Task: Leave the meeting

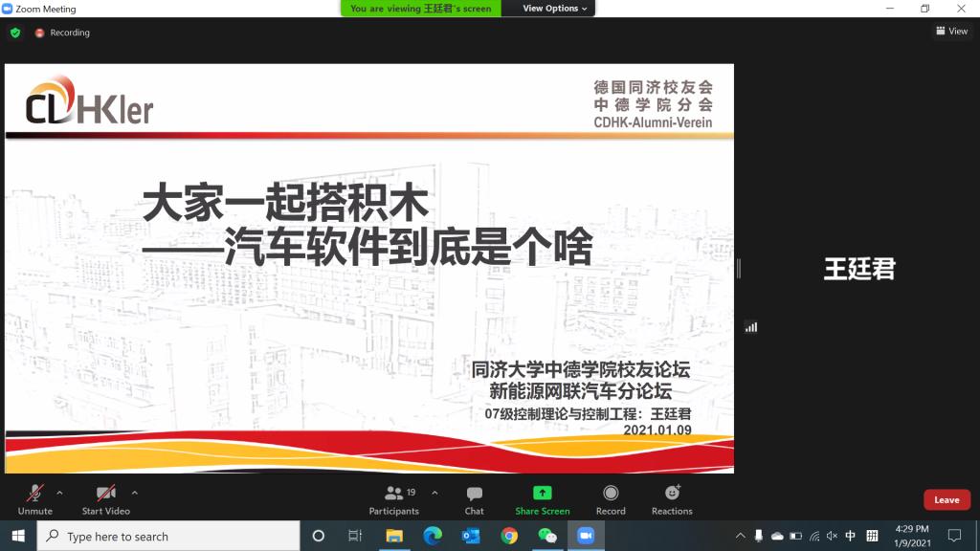Action: [947, 499]
